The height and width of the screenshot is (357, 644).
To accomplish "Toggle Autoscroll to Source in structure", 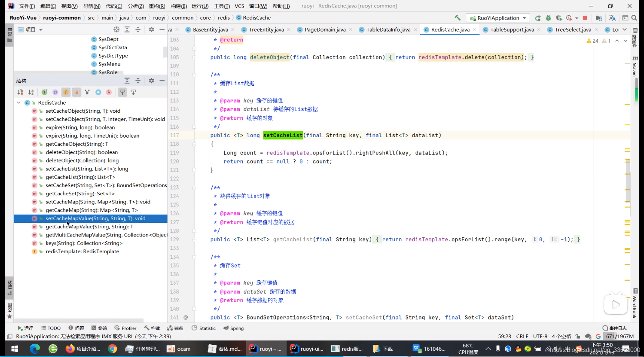I will point(122,92).
